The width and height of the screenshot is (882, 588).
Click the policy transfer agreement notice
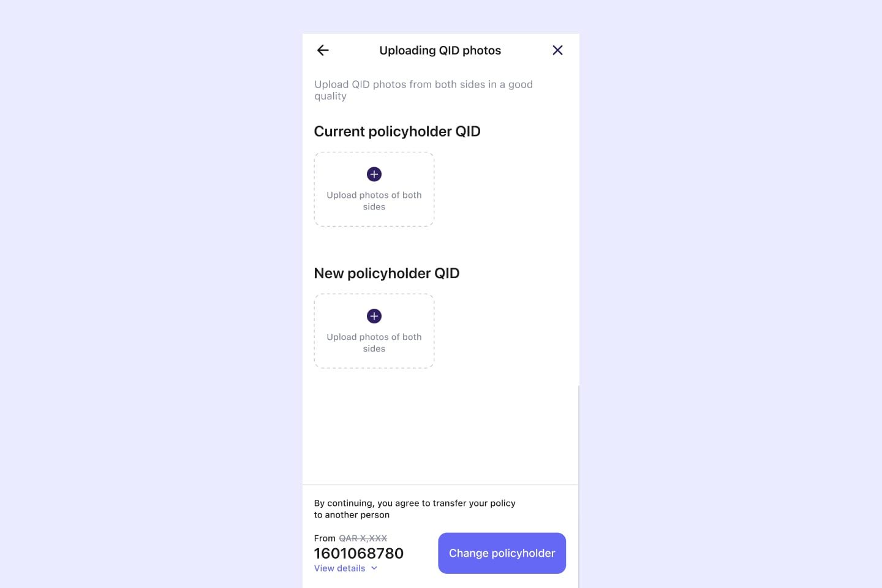tap(415, 509)
